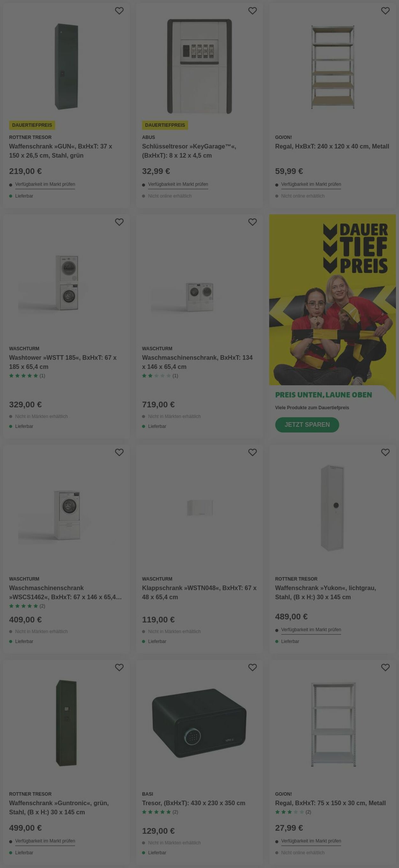Add Waffenschrank GUN to wishlist via heart
Image resolution: width=399 pixels, height=868 pixels.
point(119,11)
